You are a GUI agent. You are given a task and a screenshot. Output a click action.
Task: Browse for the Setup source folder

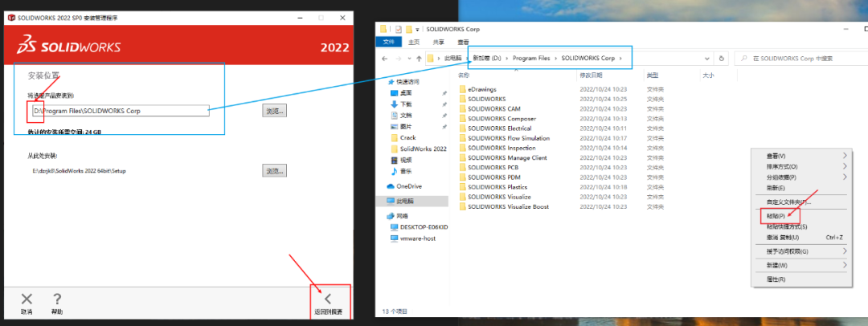tap(275, 170)
